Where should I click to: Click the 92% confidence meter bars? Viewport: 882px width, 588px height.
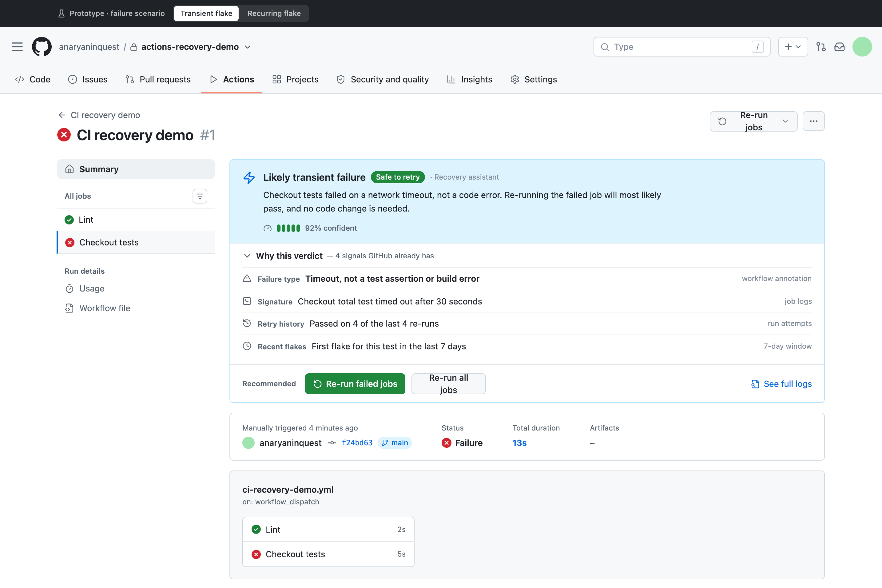click(x=288, y=228)
